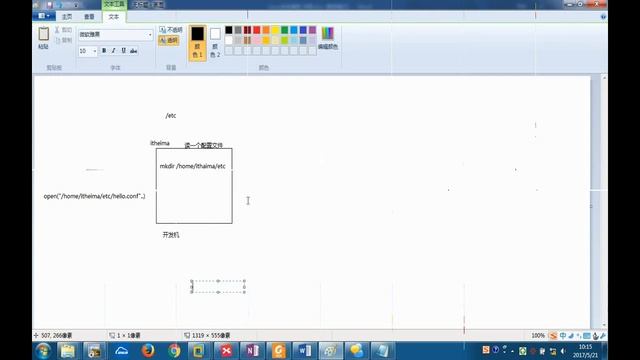Toggle Bold text formatting

tap(104, 51)
